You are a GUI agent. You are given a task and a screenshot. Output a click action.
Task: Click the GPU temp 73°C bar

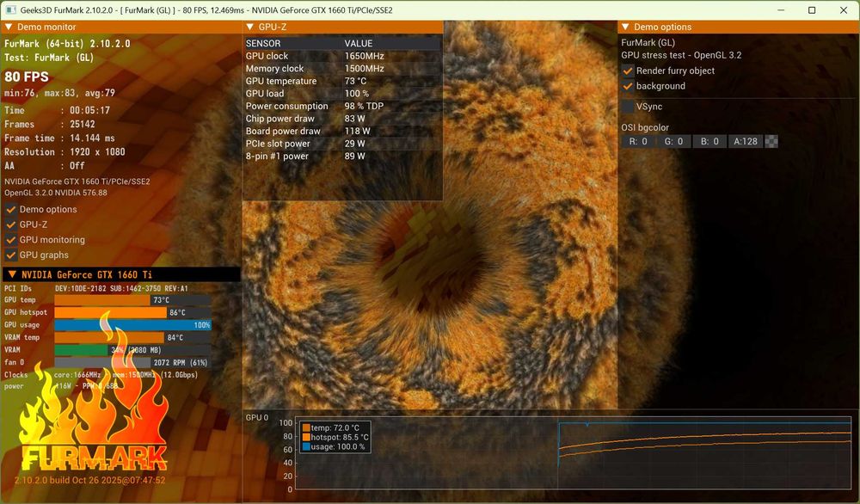click(x=132, y=300)
